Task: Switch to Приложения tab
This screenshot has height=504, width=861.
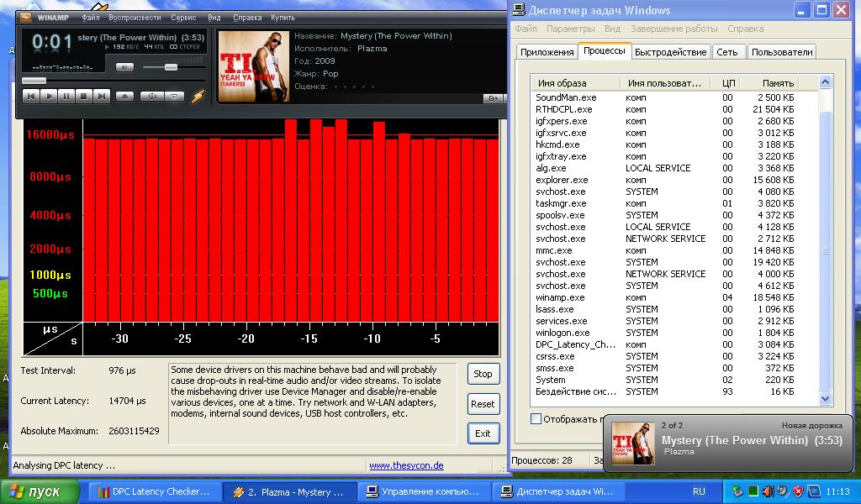Action: (x=547, y=52)
